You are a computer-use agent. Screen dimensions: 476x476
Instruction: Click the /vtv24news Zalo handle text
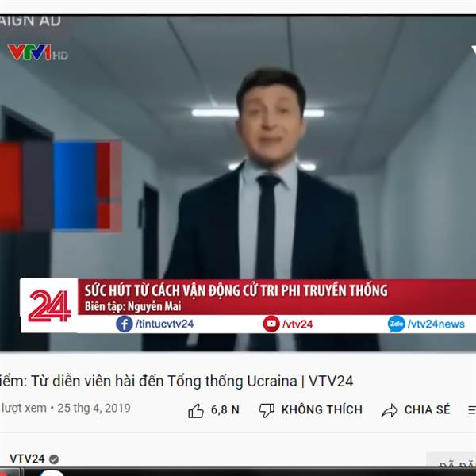tap(436, 324)
